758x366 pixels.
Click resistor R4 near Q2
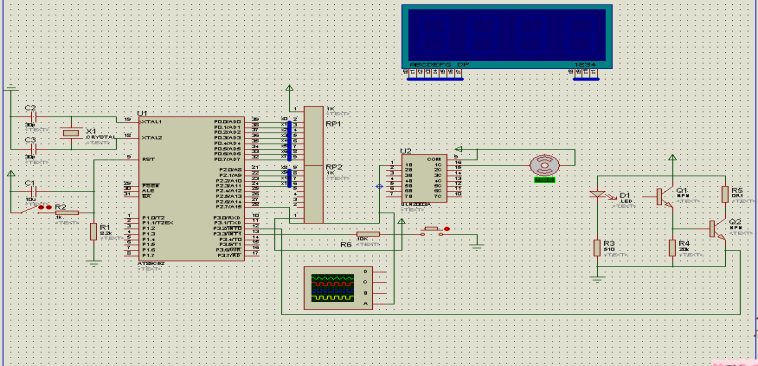click(x=672, y=248)
